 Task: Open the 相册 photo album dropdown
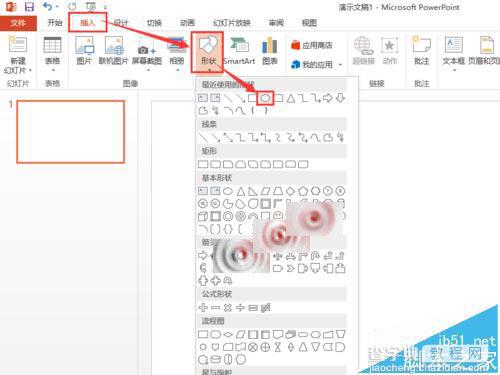pyautogui.click(x=177, y=55)
